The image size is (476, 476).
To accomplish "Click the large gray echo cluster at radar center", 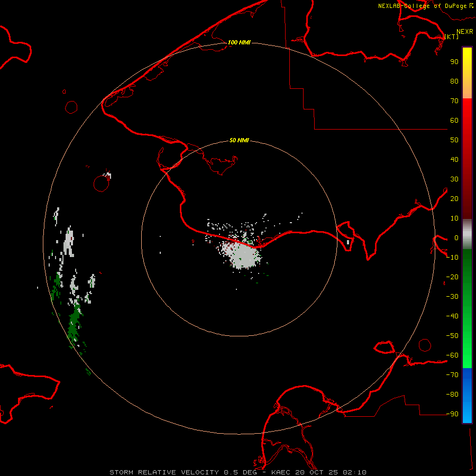I will click(242, 254).
